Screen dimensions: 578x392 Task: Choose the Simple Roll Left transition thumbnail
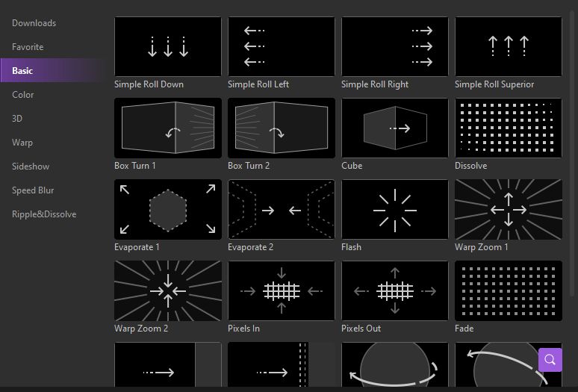[282, 47]
